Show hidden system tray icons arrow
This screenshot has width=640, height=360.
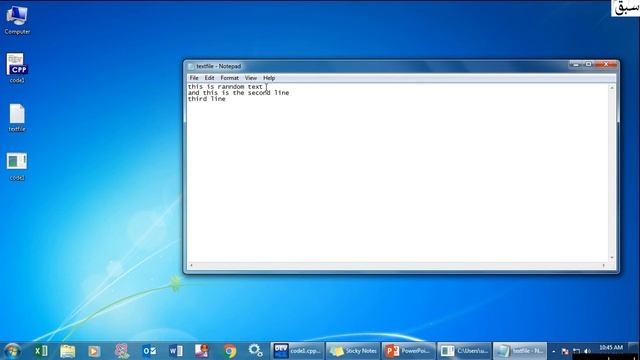[x=554, y=351]
